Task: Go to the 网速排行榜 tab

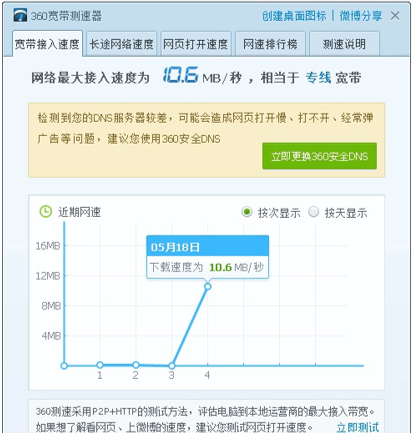Action: [x=270, y=44]
